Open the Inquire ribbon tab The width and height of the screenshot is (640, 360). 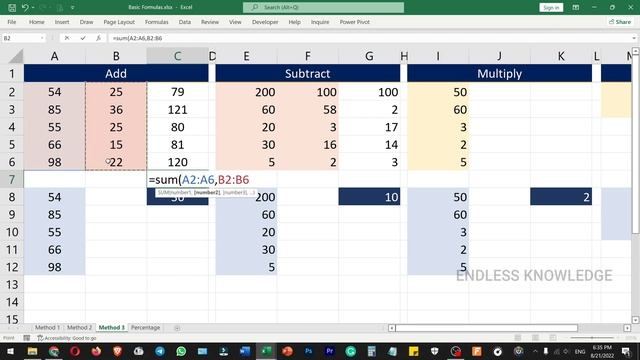320,22
